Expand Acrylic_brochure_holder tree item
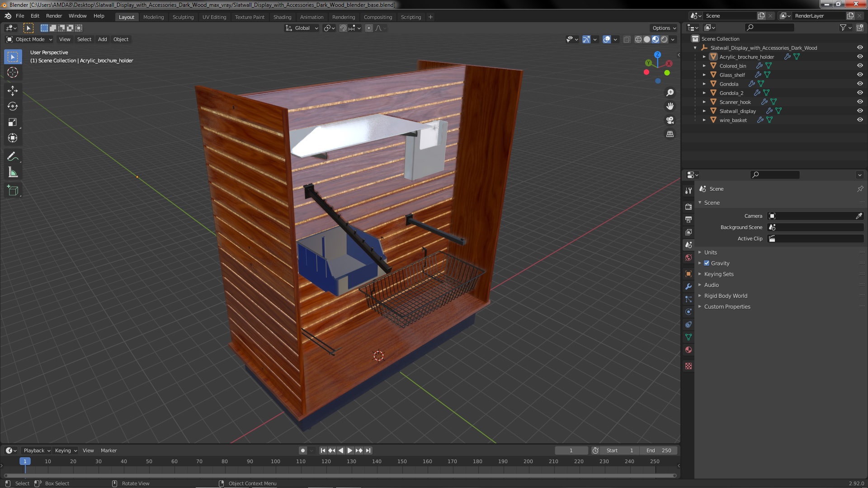Viewport: 868px width, 488px height. click(x=704, y=56)
